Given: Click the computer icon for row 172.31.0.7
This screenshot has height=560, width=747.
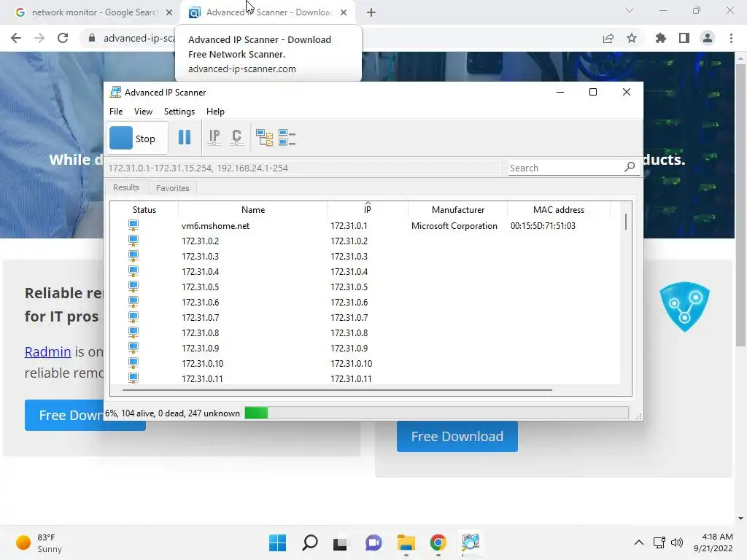Looking at the screenshot, I should coord(133,317).
